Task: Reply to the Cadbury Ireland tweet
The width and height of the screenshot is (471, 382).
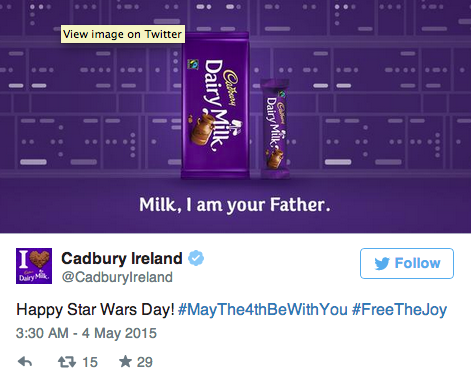Action: pos(25,362)
